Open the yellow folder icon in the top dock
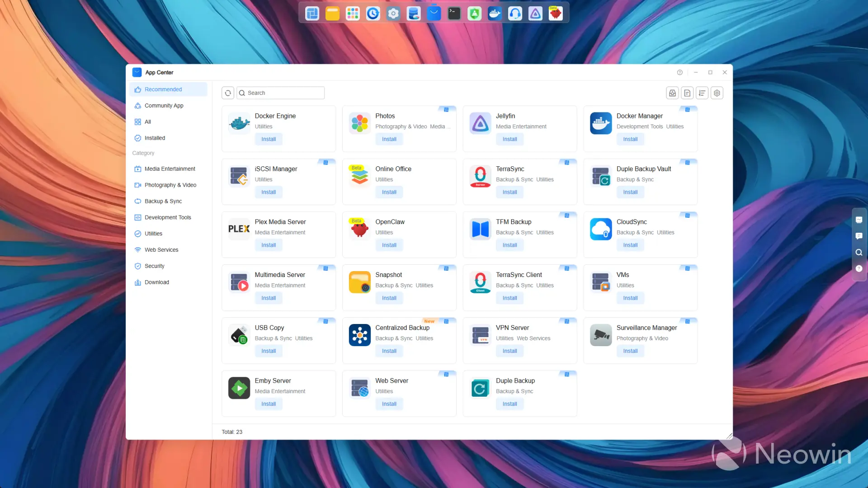The height and width of the screenshot is (488, 868). click(332, 14)
